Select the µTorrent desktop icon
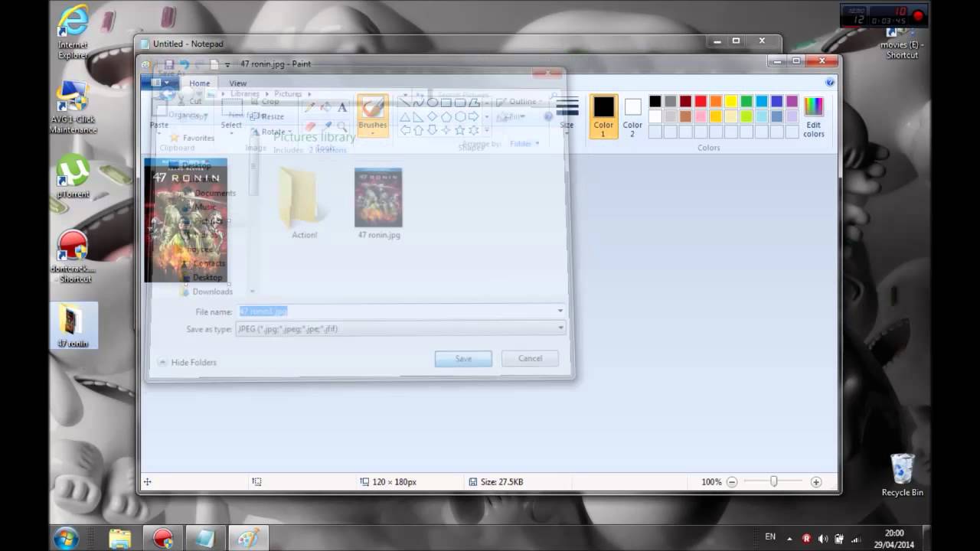Image resolution: width=980 pixels, height=551 pixels. [73, 177]
